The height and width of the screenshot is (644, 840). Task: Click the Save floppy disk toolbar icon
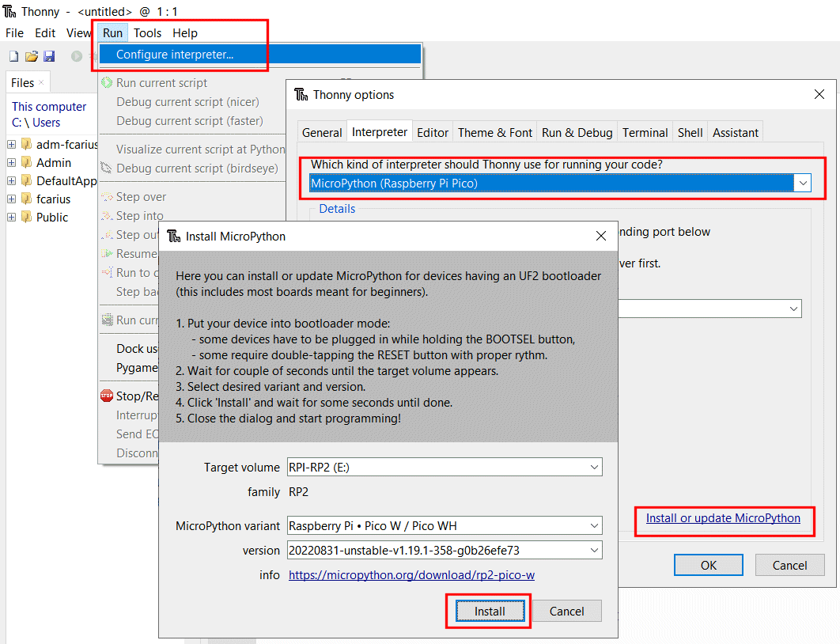(49, 56)
